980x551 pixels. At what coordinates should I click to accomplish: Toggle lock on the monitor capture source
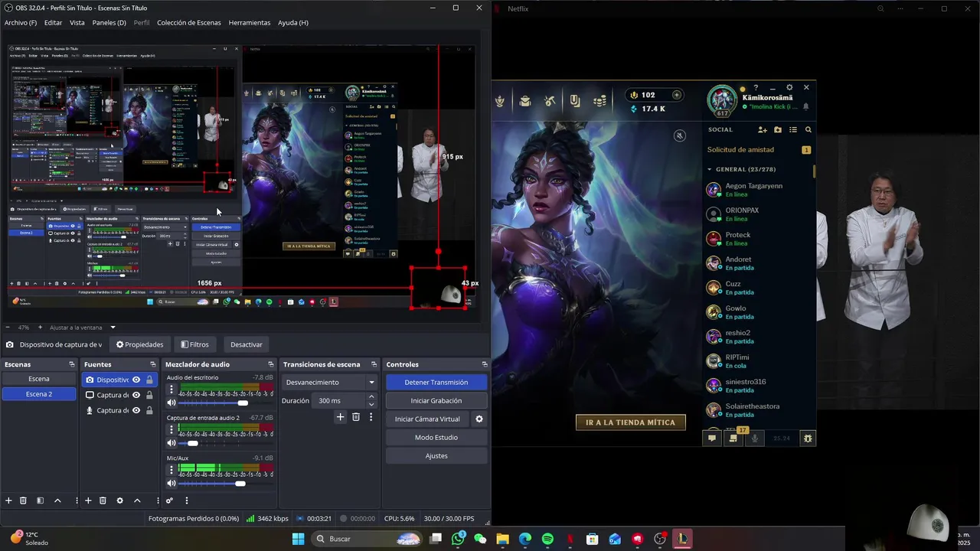tap(149, 395)
